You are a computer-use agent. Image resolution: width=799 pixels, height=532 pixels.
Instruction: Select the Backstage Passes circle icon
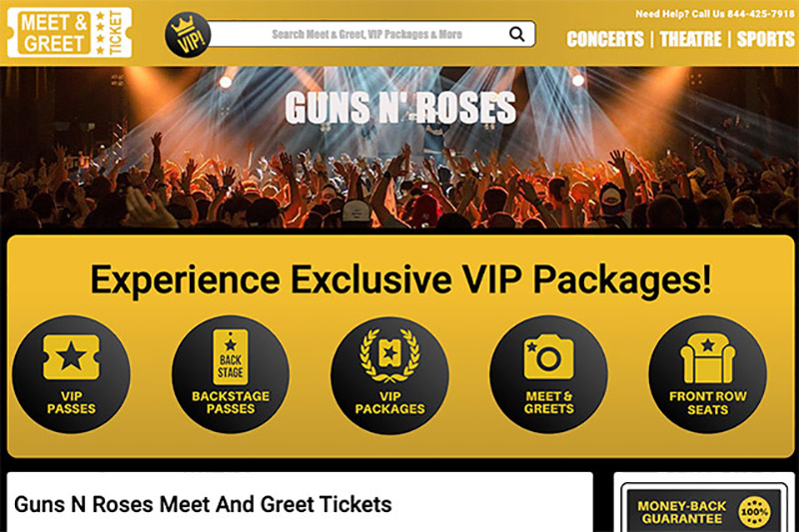[x=231, y=374]
